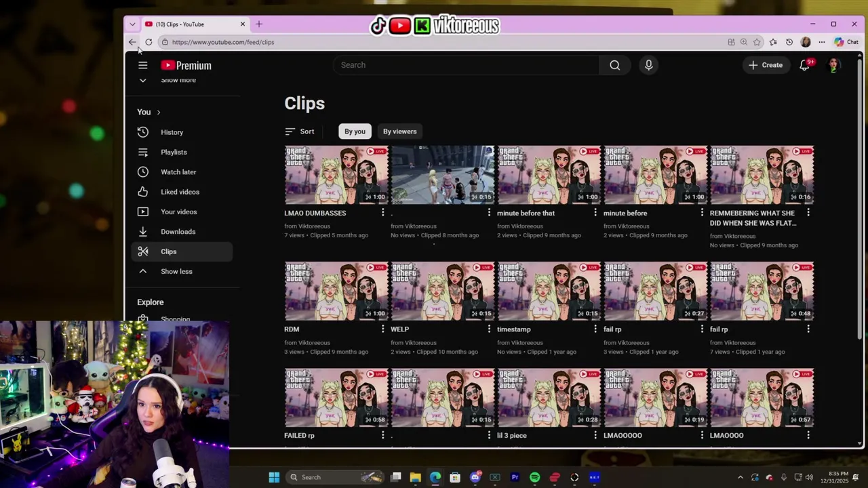Select the By viewers filter chip
The image size is (868, 488).
click(x=399, y=131)
